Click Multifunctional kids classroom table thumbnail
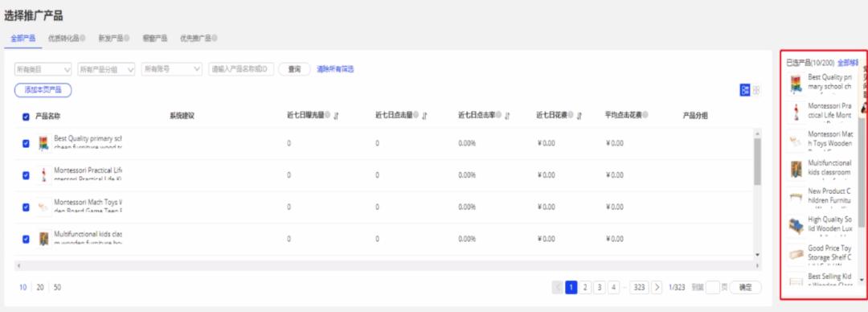This screenshot has height=312, width=868. click(43, 240)
